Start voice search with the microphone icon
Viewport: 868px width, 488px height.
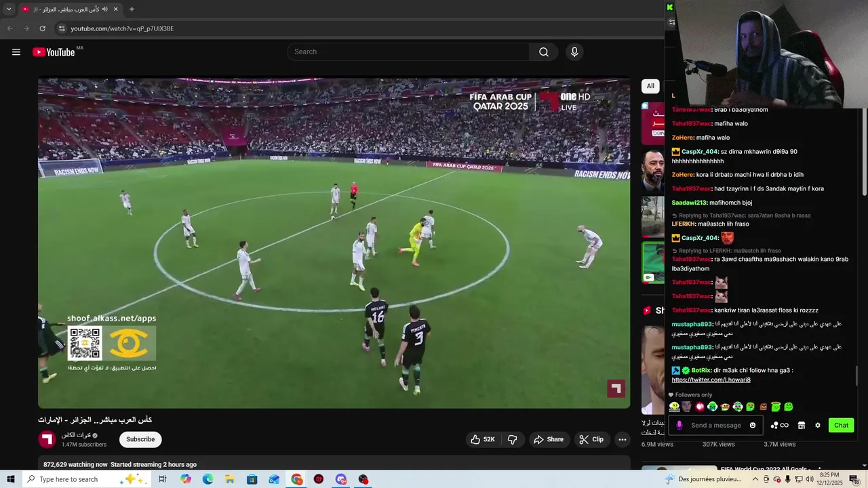click(x=574, y=52)
